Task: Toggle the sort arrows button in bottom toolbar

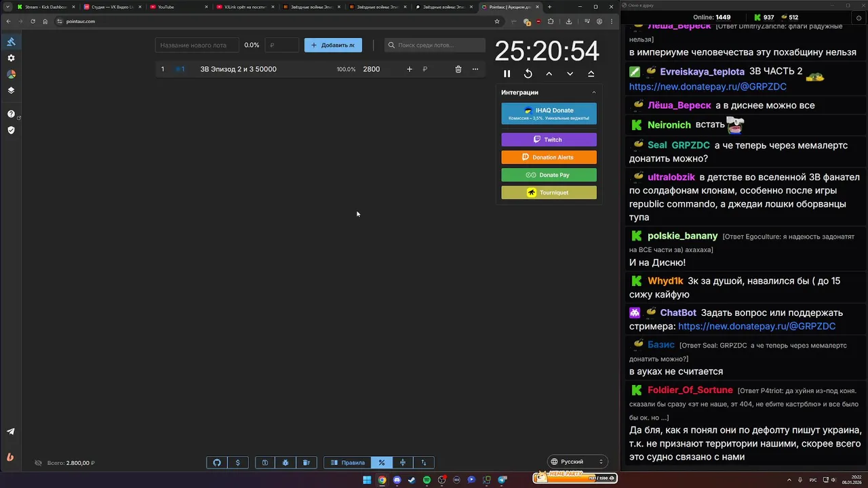Action: click(x=424, y=463)
